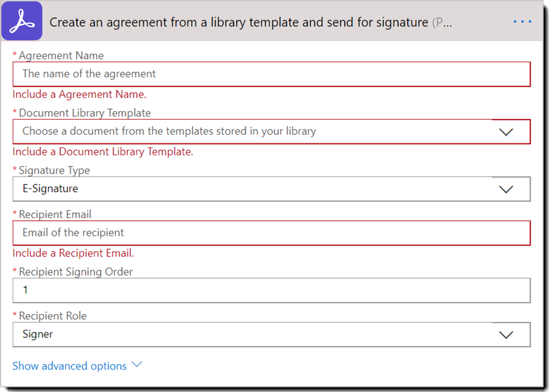The image size is (549, 392).
Task: Click the 'Include a Document Library Template.' error
Action: (x=103, y=151)
